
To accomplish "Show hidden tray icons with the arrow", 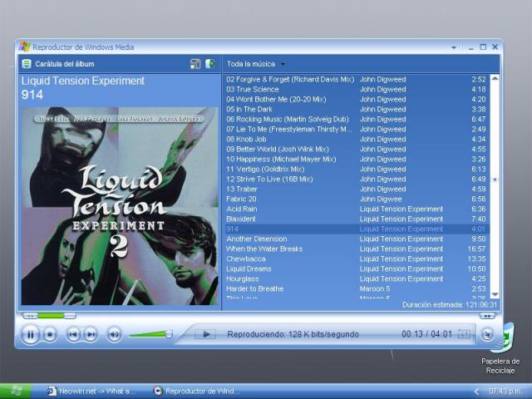I will (x=476, y=392).
